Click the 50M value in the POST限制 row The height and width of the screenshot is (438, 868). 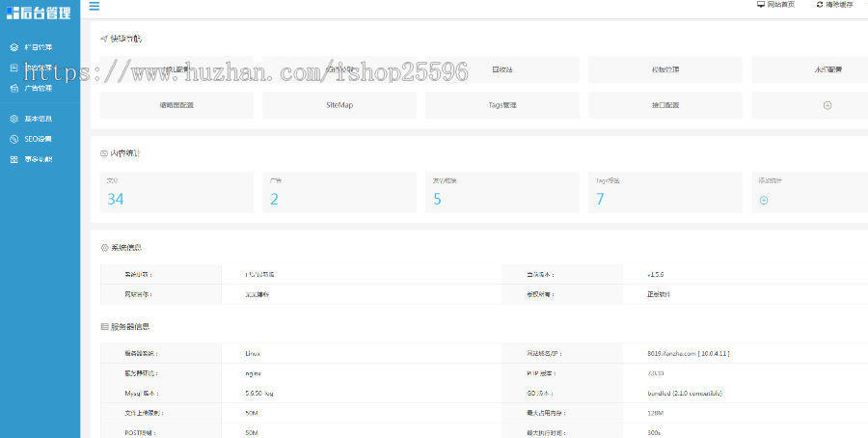(252, 433)
